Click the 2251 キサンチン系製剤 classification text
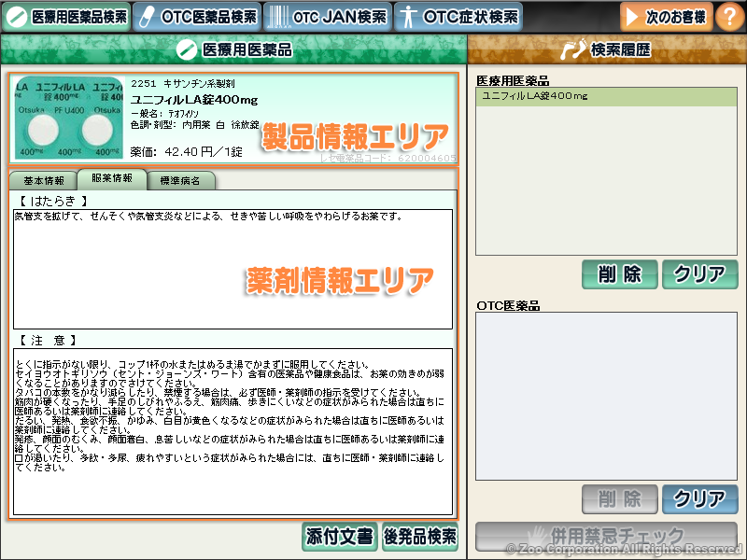The image size is (747, 560). coord(183,84)
